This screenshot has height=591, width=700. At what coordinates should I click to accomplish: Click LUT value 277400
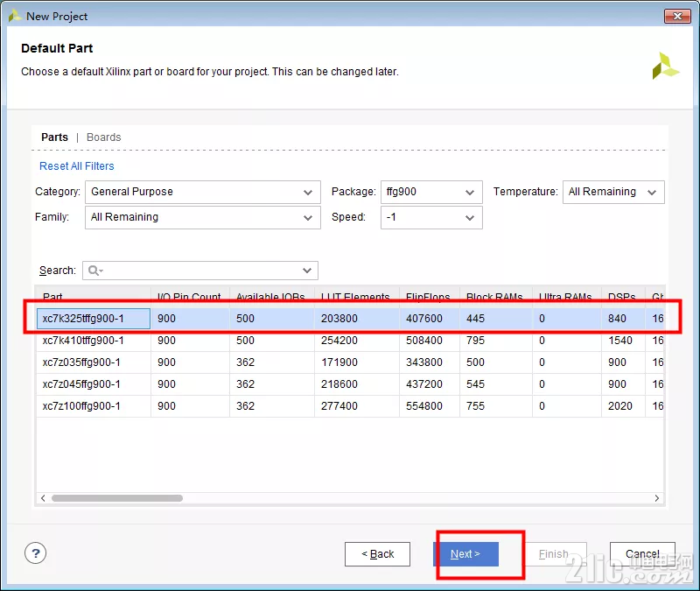pos(339,406)
